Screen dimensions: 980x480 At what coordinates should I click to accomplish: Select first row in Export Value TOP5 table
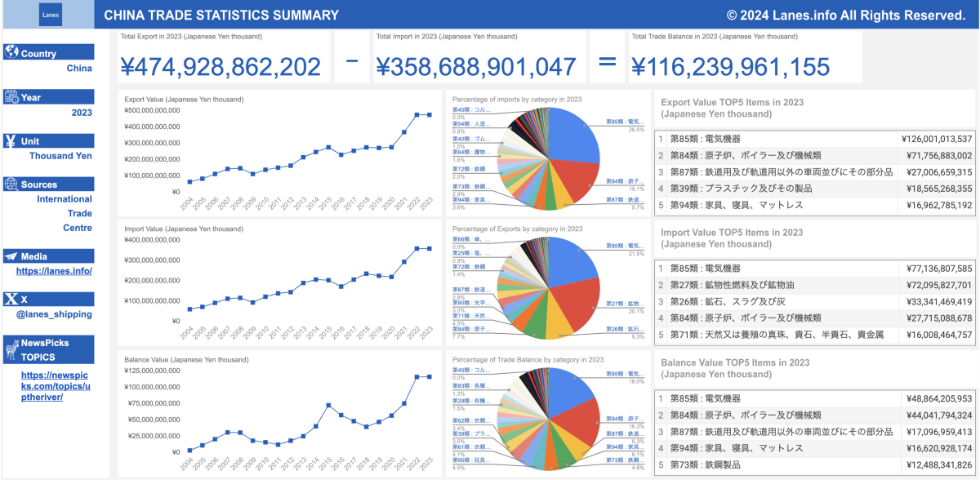coord(815,139)
